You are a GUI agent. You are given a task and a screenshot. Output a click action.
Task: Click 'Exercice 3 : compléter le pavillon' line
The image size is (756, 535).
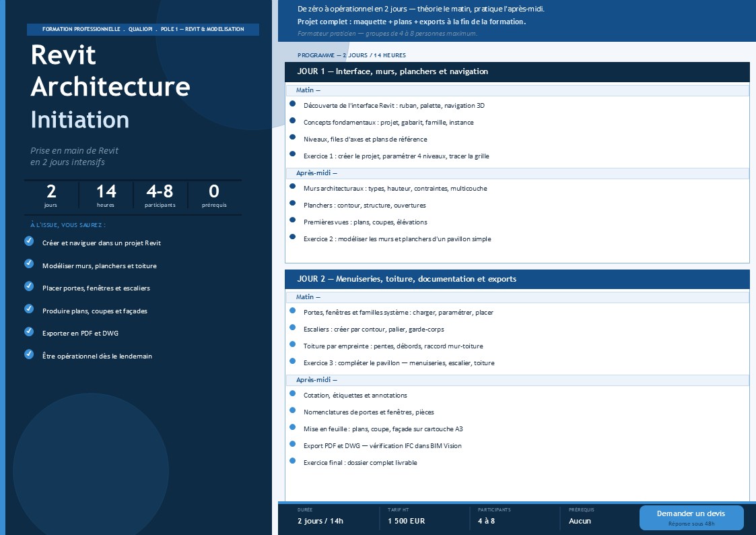[x=399, y=363]
